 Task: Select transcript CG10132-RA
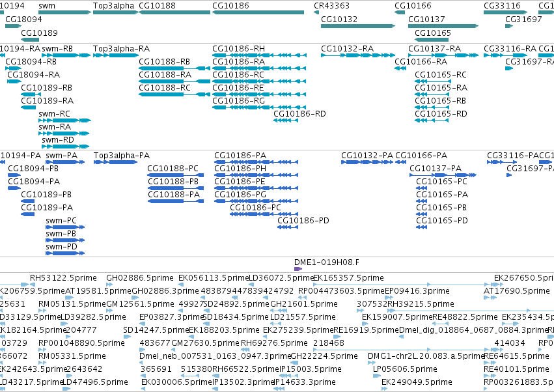[x=358, y=55]
